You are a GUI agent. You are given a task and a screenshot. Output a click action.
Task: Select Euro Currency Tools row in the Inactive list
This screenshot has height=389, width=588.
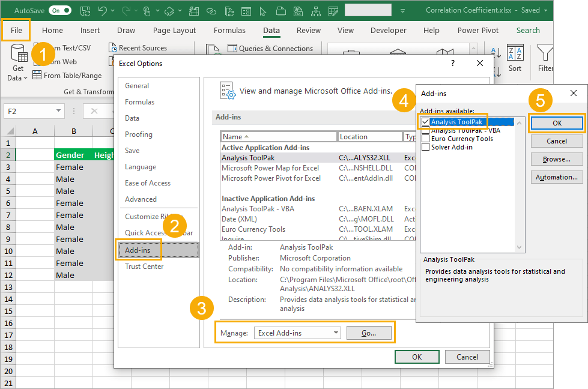318,229
